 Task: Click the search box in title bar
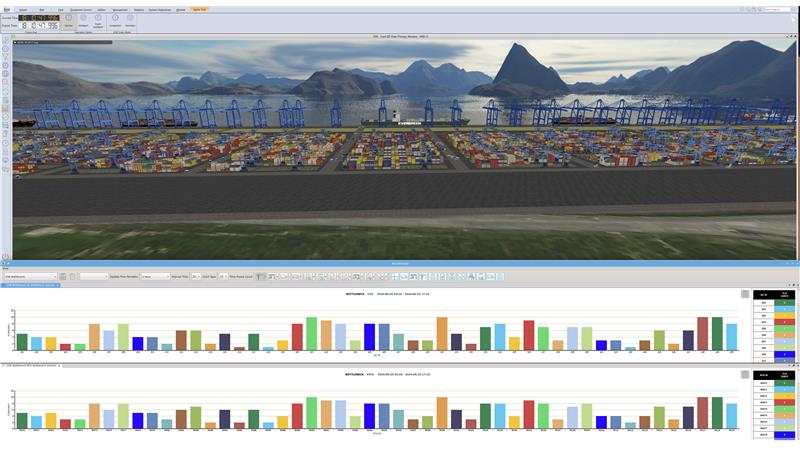point(778,9)
